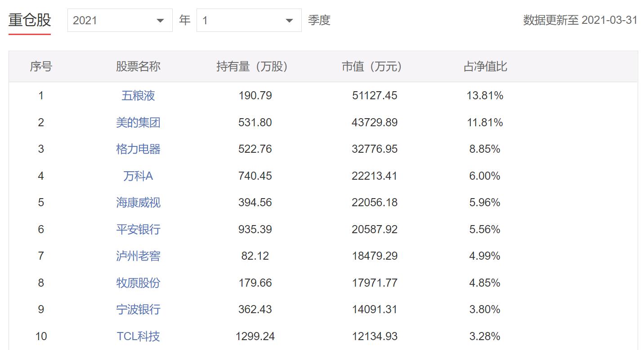View the 宁波银行 stock page
644x350 pixels.
coord(138,309)
